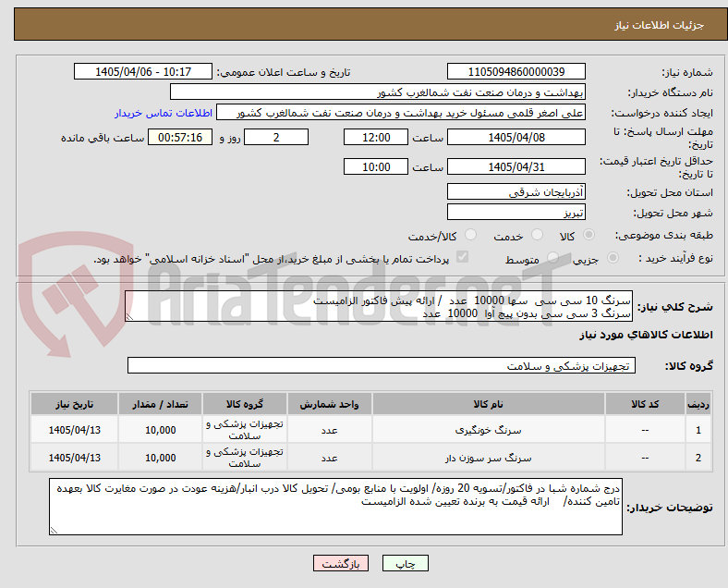Click the request creator name field
The height and width of the screenshot is (588, 728).
[401, 113]
